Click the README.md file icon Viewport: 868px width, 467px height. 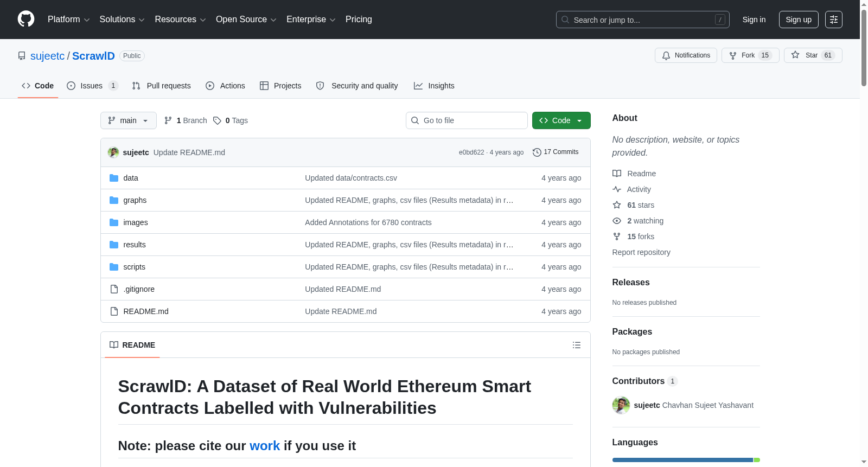tap(114, 311)
